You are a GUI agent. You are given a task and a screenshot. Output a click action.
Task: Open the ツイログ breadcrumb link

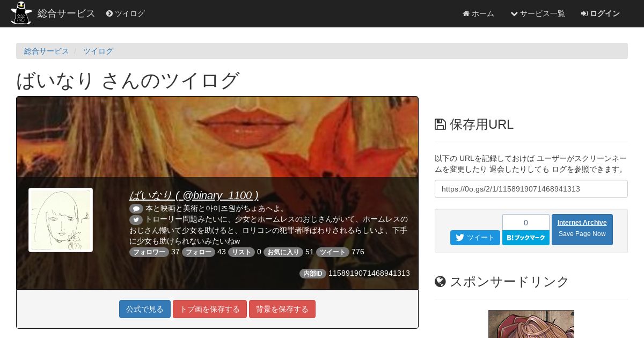coord(98,51)
